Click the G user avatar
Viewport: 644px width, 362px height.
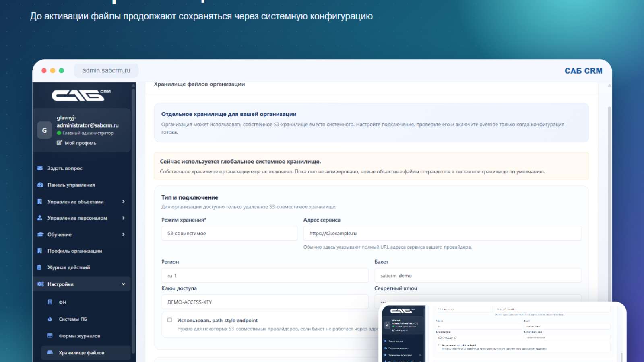44,130
